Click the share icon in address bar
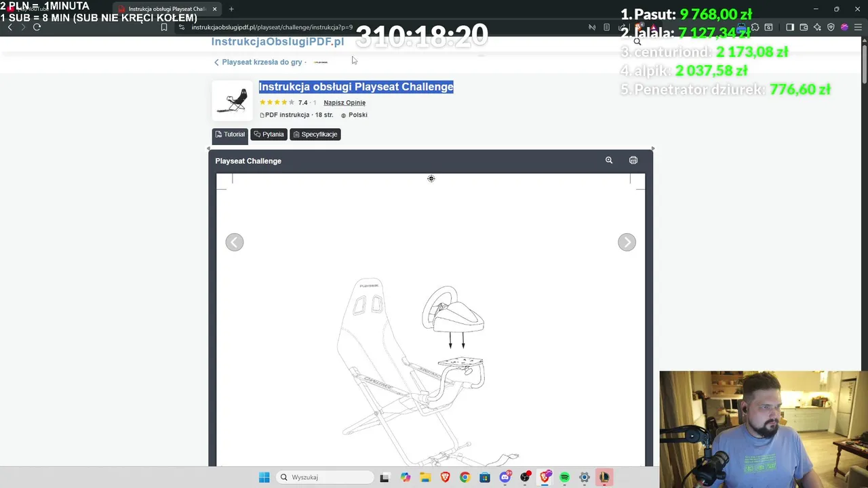This screenshot has width=868, height=488. pos(621,27)
